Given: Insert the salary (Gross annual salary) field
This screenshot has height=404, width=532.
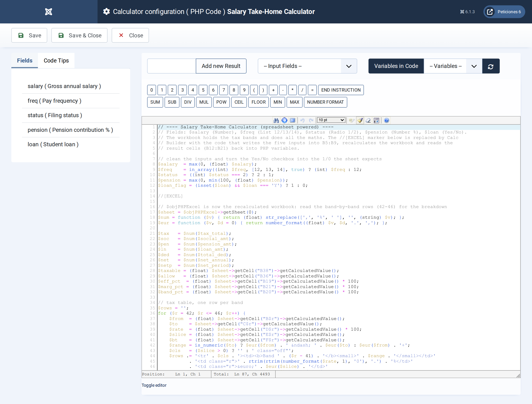Looking at the screenshot, I should (x=70, y=86).
